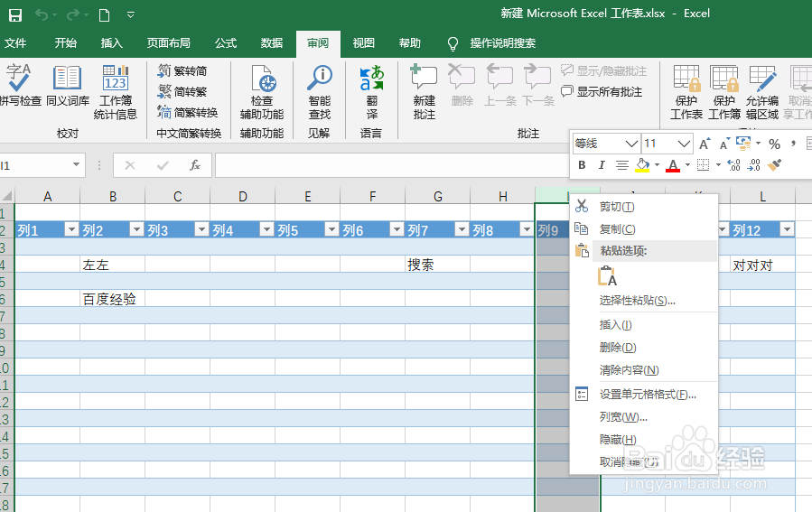812x512 pixels.
Task: Click the Undo arrow in quick access toolbar
Action: pyautogui.click(x=42, y=15)
